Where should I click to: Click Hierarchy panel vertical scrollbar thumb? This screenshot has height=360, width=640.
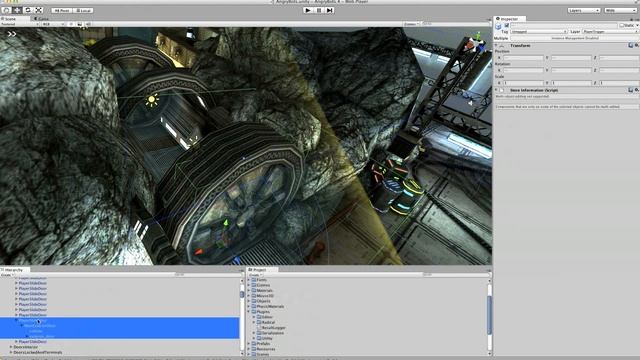(242, 294)
